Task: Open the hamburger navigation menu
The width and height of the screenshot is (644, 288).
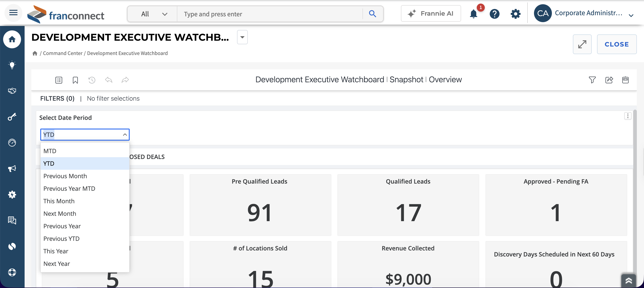Action: (13, 13)
